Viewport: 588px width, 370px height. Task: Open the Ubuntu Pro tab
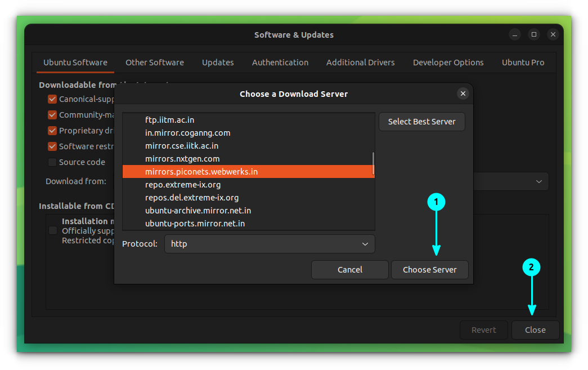523,63
